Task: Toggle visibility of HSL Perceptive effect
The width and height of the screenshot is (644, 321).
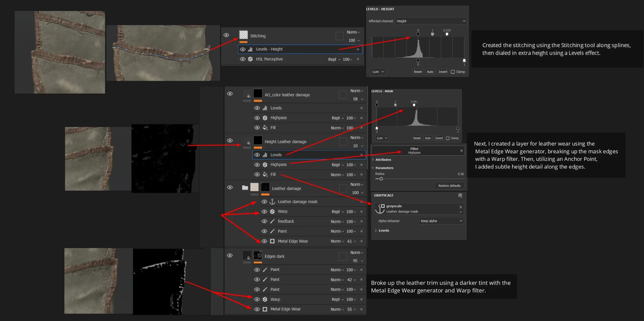Action: (x=243, y=59)
